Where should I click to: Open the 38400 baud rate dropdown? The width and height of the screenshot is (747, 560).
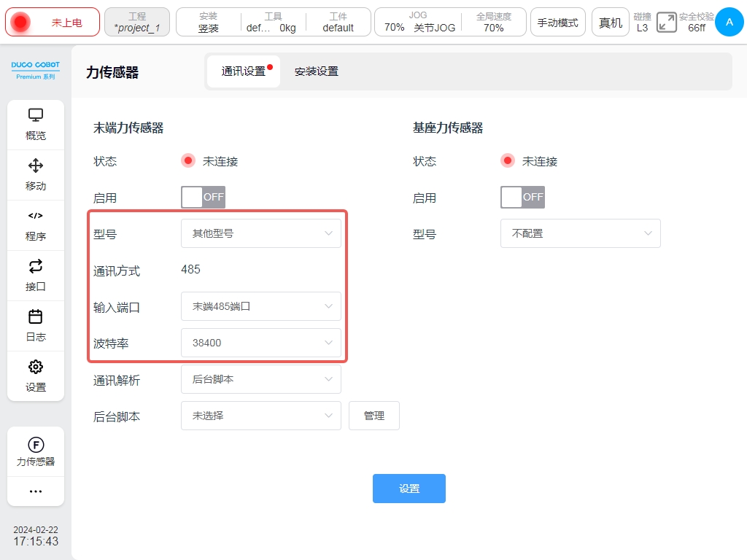[x=260, y=343]
